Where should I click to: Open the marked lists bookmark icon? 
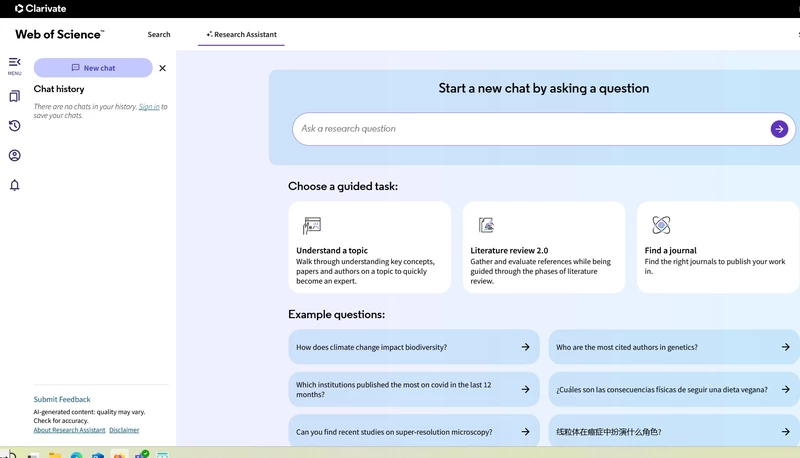pos(14,96)
